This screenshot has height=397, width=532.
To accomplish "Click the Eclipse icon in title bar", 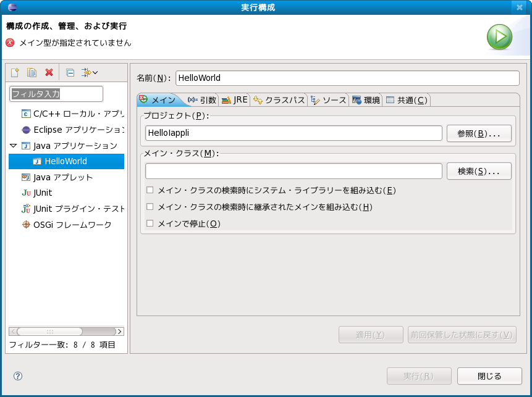I will (x=12, y=7).
